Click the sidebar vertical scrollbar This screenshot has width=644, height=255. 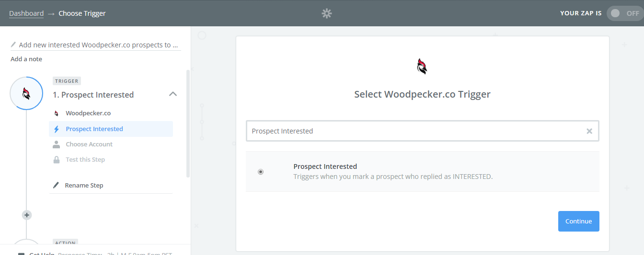[188, 123]
